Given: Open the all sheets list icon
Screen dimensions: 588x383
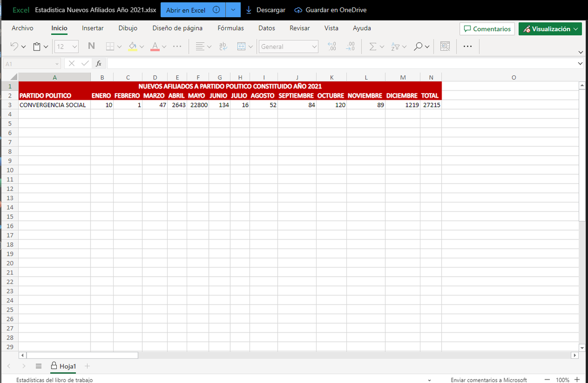Looking at the screenshot, I should (x=39, y=366).
